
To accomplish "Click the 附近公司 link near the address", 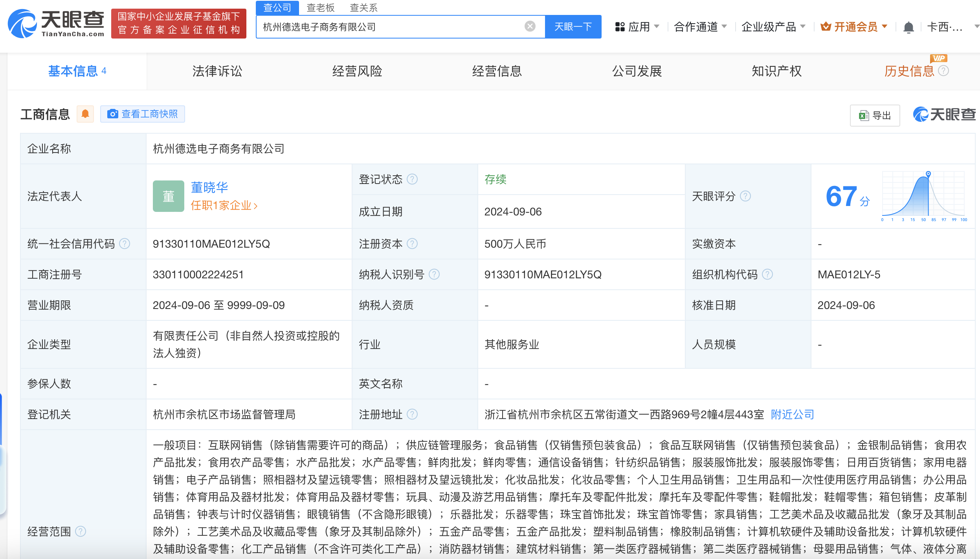I will coord(791,414).
